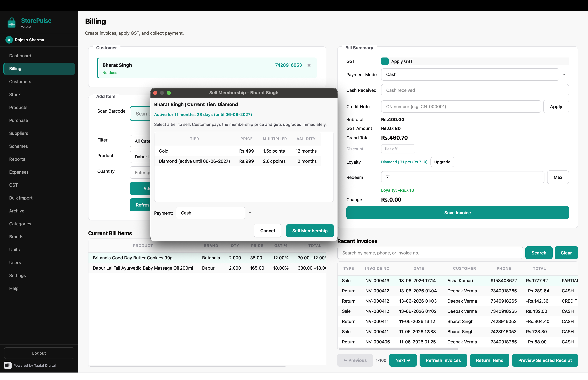Open the Stock page
The width and height of the screenshot is (588, 380).
click(39, 95)
